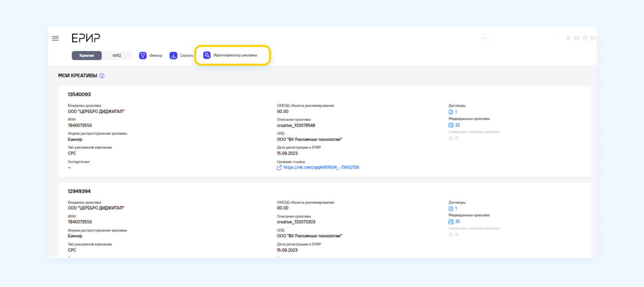Click ОРД value in second creative card
Screen dimensions: 644x287
309,236
